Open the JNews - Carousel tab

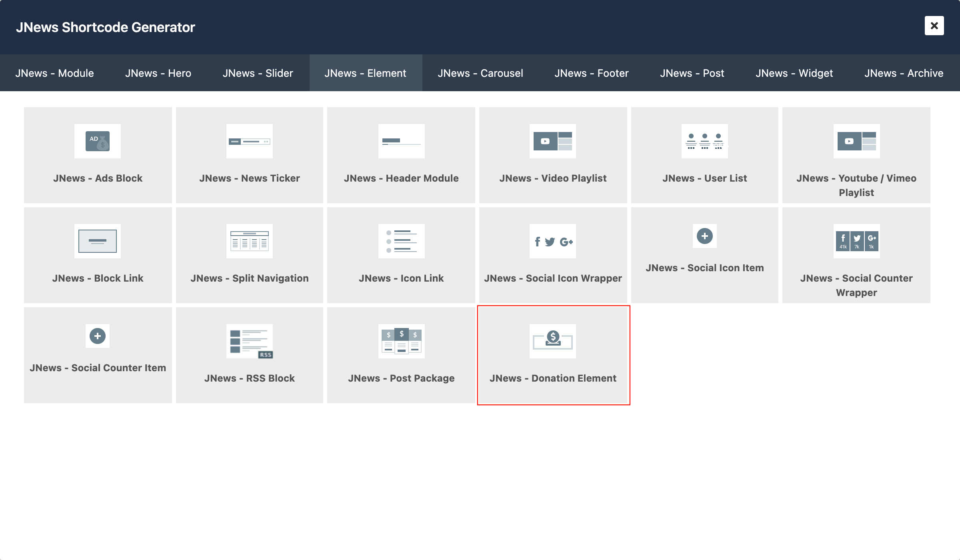(480, 73)
